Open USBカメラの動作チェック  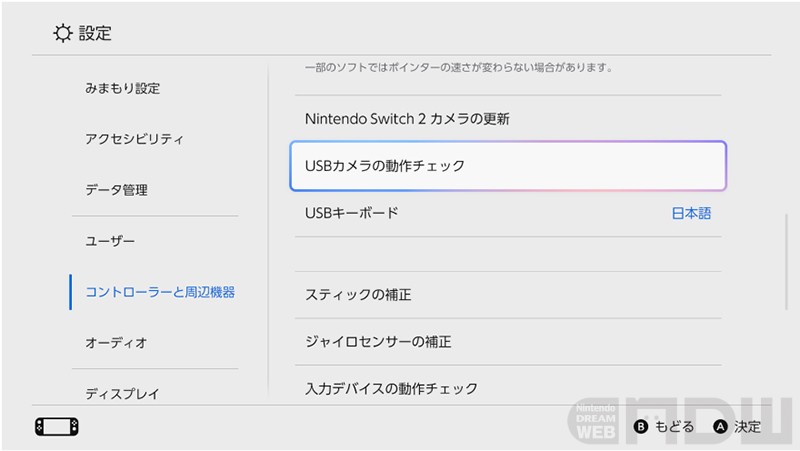tap(508, 166)
